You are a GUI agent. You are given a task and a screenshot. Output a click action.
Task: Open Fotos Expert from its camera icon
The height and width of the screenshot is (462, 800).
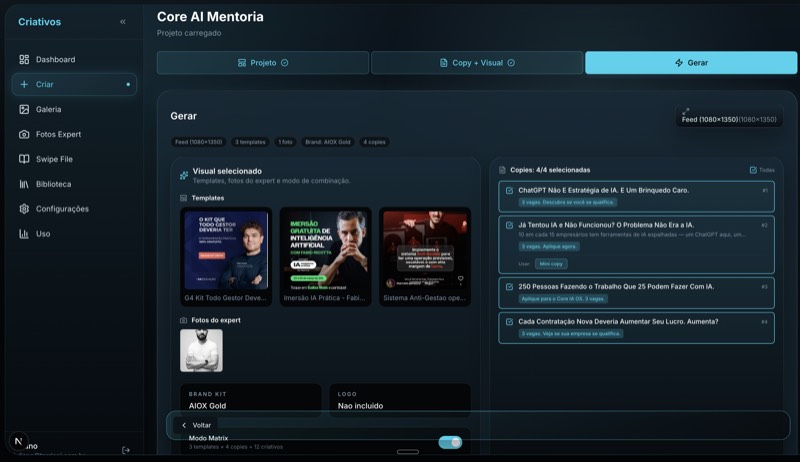click(24, 134)
